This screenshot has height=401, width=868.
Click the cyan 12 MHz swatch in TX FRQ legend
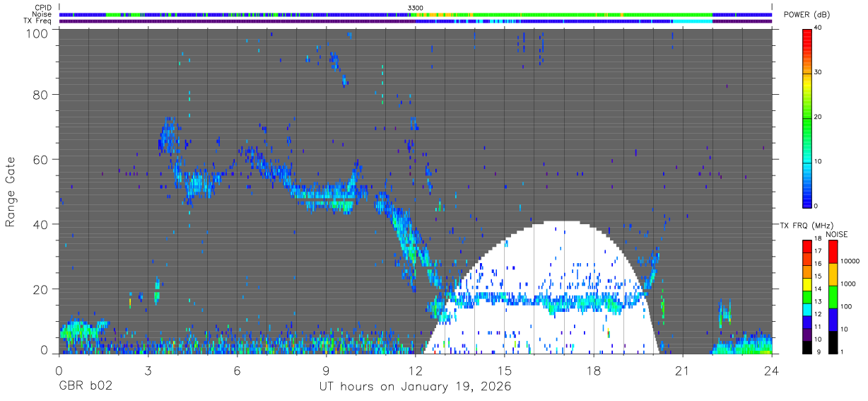pyautogui.click(x=807, y=308)
